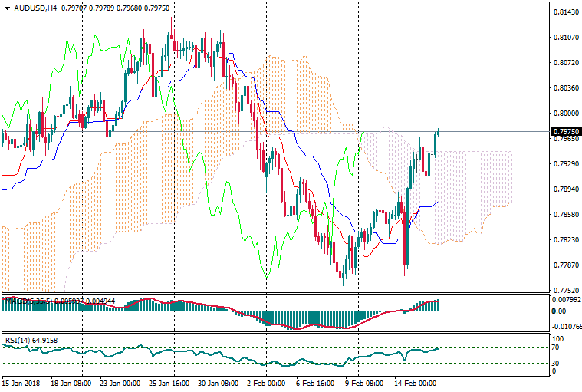Click the 9 Feb 08:00 time label

pos(365,382)
